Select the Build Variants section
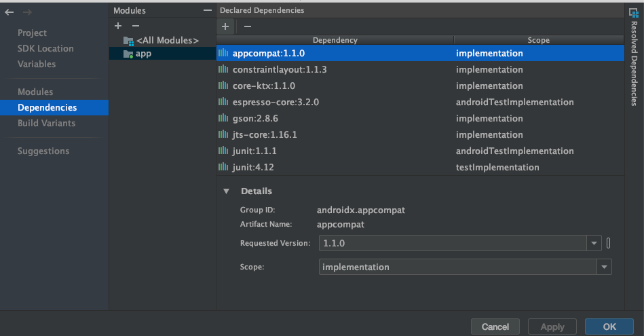 point(46,123)
